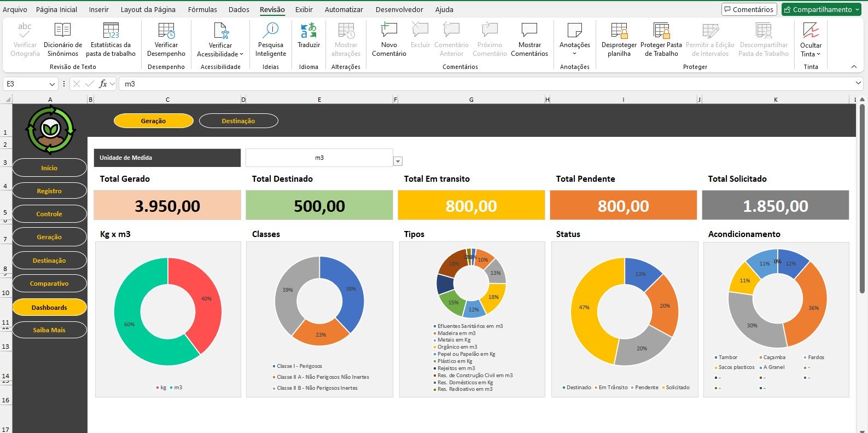Open Estatísticas da pasta de trabalho

110,31
